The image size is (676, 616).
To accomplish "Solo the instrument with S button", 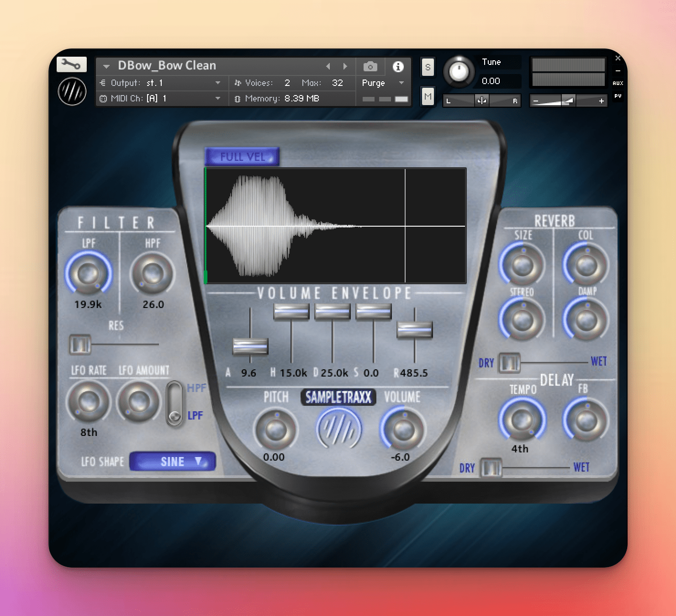I will (x=428, y=67).
